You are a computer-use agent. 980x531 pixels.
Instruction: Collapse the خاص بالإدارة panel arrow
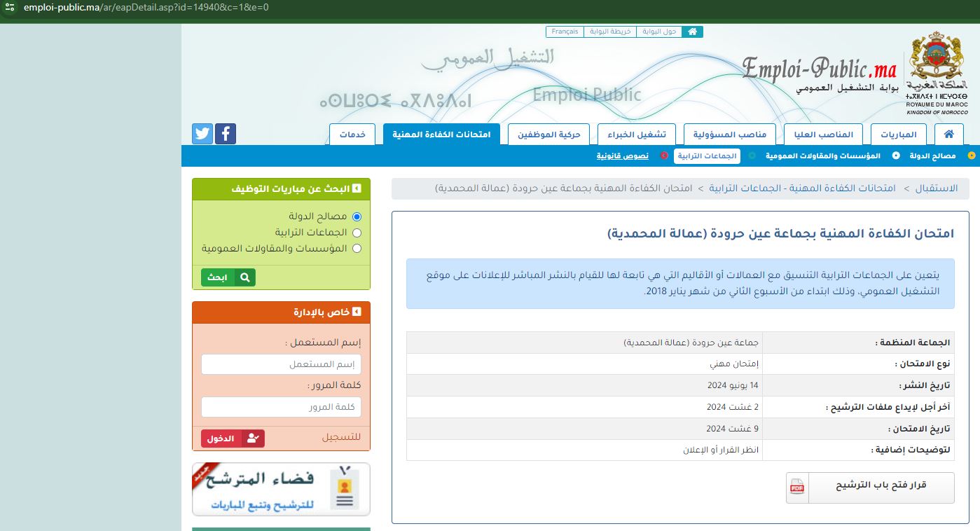pos(357,312)
